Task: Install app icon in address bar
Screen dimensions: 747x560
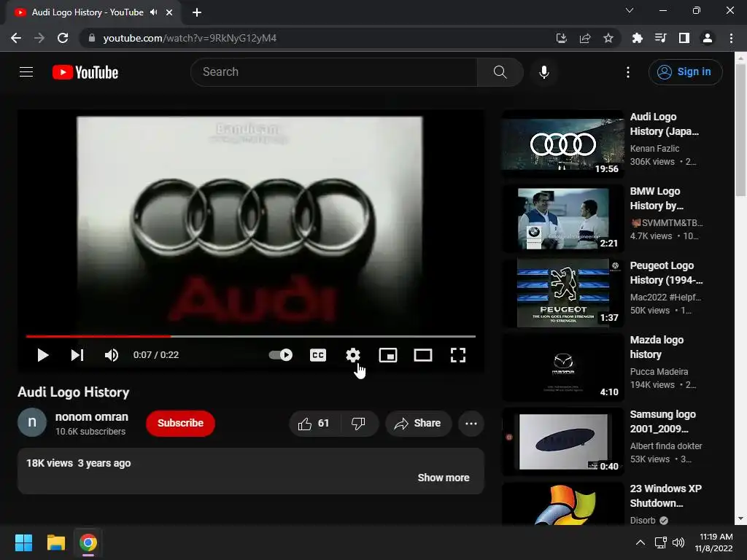Action: tap(562, 38)
